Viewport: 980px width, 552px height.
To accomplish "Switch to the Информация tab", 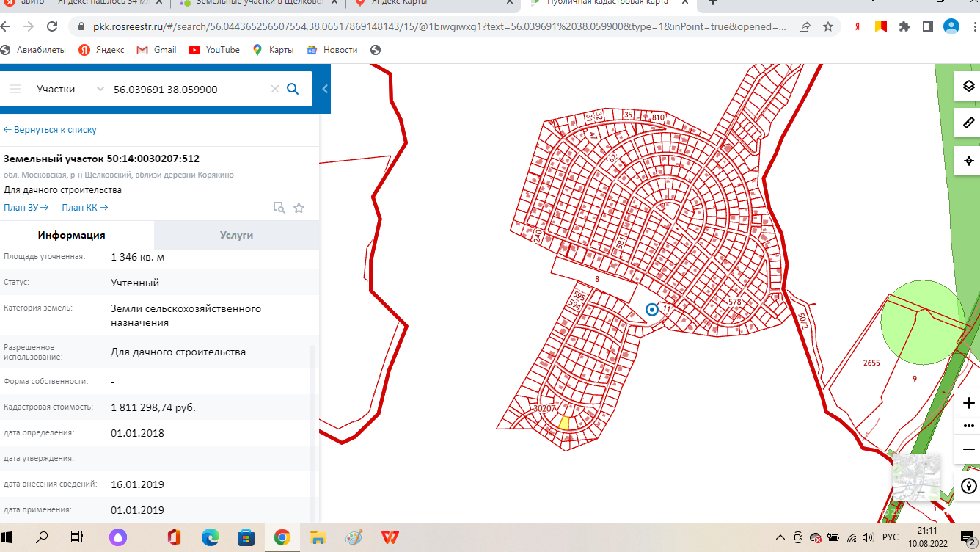I will pyautogui.click(x=71, y=235).
